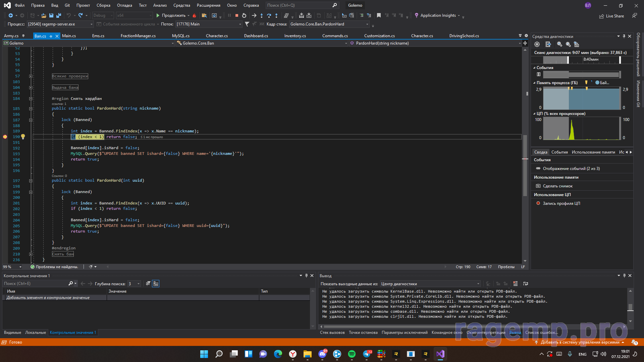
Task: Click the Restart debugging icon
Action: 244,15
